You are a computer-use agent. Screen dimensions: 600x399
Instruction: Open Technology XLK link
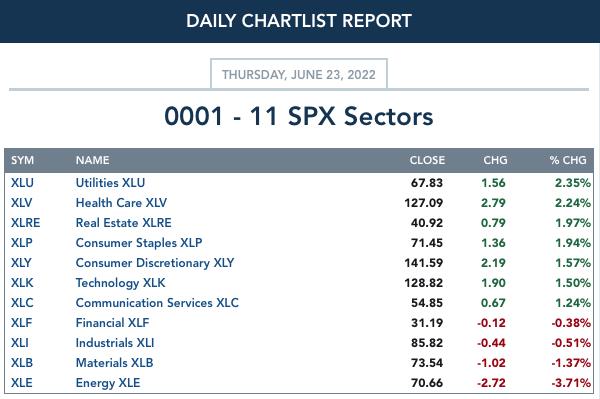121,283
